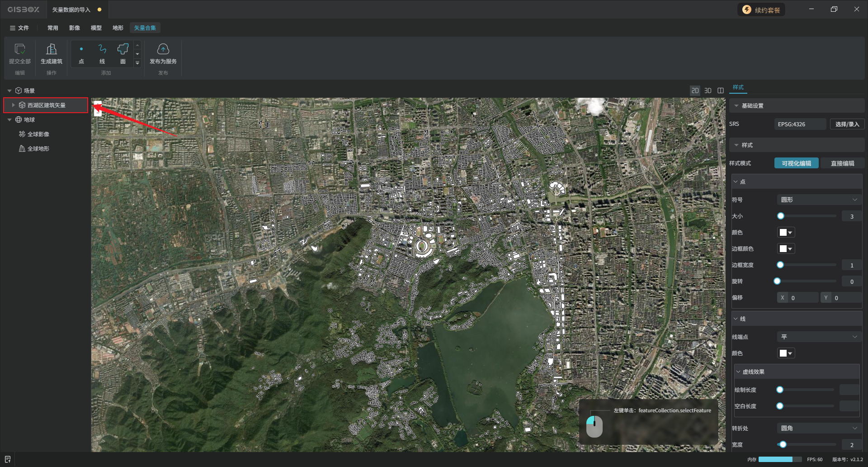Viewport: 868px width, 467px height.
Task: Open the File (文件) menu
Action: pyautogui.click(x=19, y=28)
